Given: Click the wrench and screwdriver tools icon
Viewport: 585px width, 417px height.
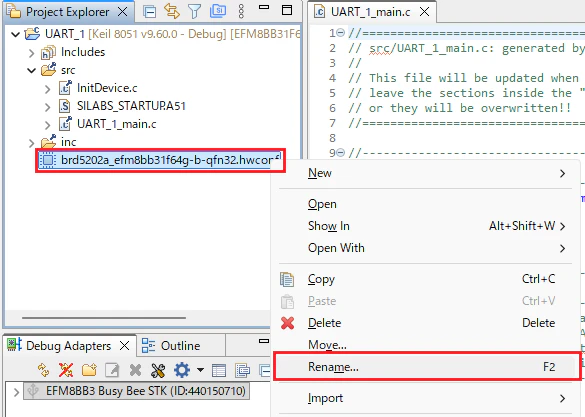Looking at the screenshot, I should 158,370.
